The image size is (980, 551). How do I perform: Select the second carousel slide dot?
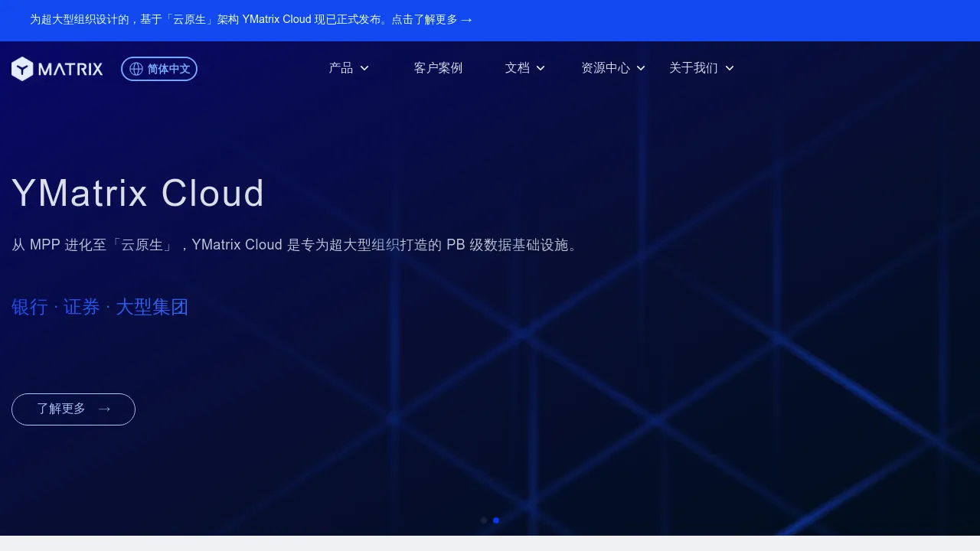496,520
